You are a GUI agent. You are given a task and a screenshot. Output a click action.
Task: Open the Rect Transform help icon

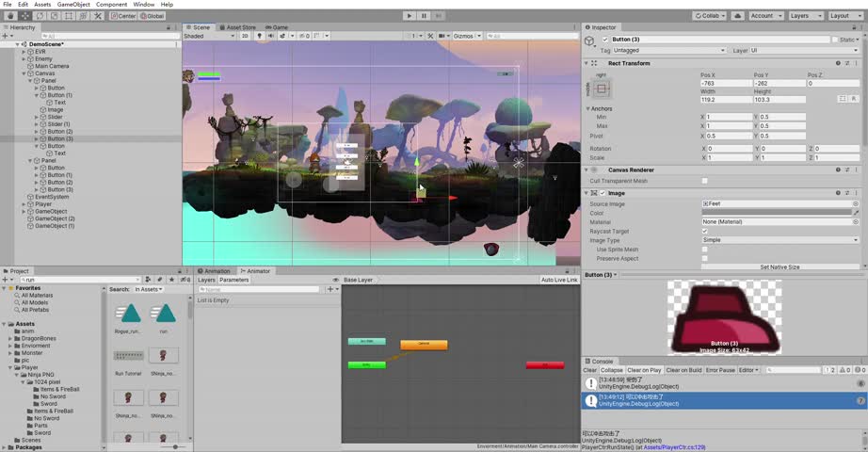[838, 63]
